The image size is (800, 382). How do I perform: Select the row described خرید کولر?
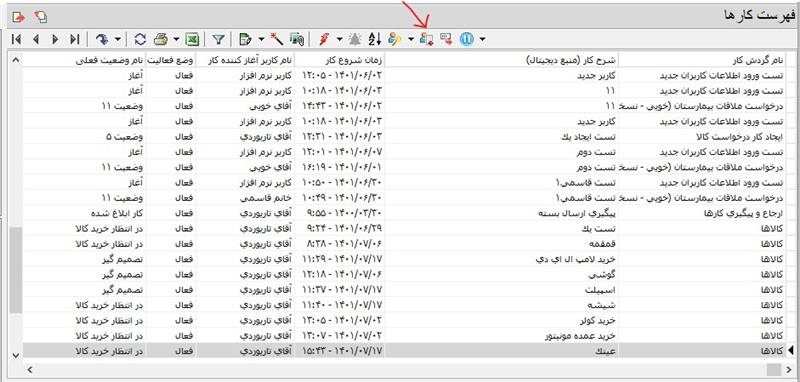[406, 320]
